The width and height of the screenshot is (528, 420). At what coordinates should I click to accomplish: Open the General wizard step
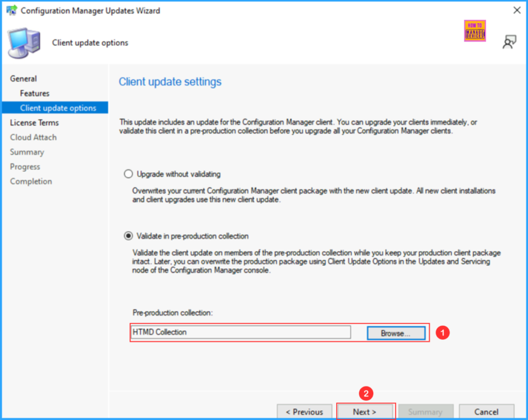23,79
